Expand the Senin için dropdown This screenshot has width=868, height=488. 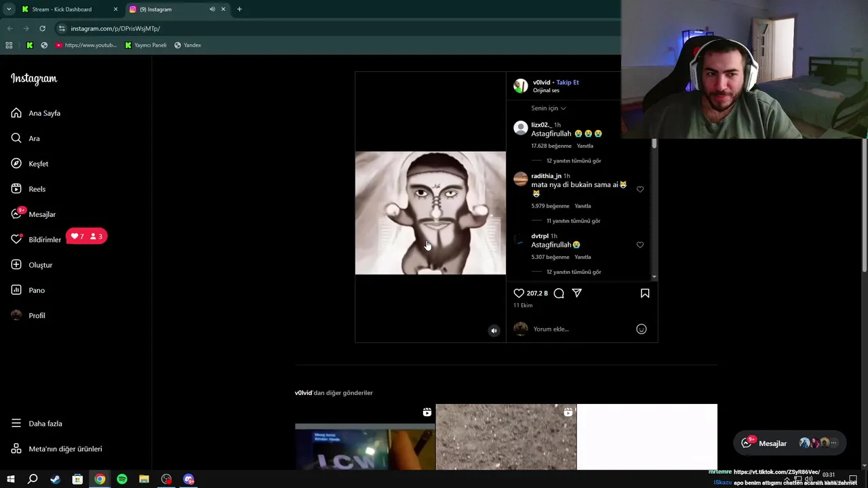(x=549, y=108)
